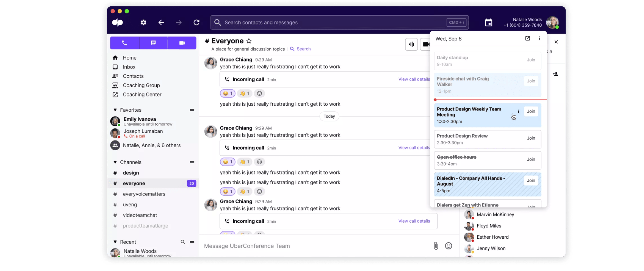Star the Everyone channel
The height and width of the screenshot is (271, 644).
[249, 41]
